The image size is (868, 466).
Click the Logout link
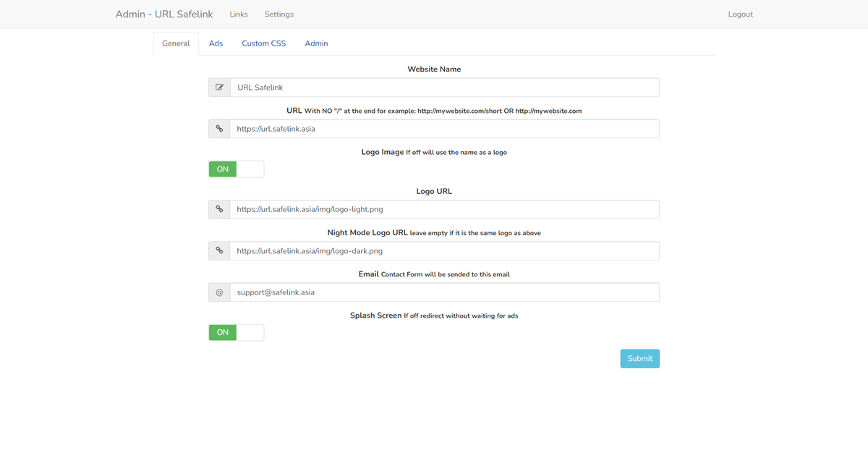tap(740, 14)
